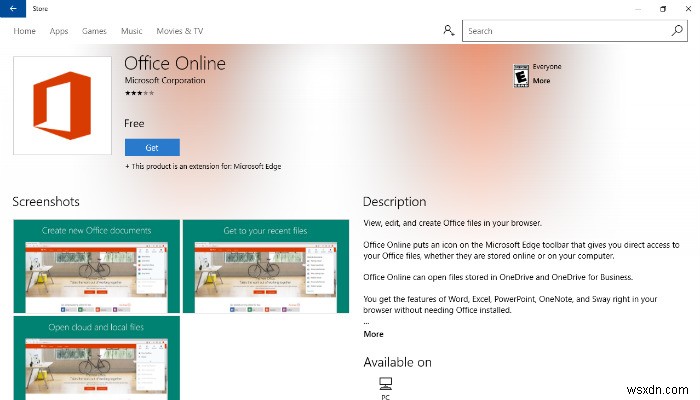Open the Movies & TV tab
Image resolution: width=700 pixels, height=400 pixels.
click(x=180, y=31)
